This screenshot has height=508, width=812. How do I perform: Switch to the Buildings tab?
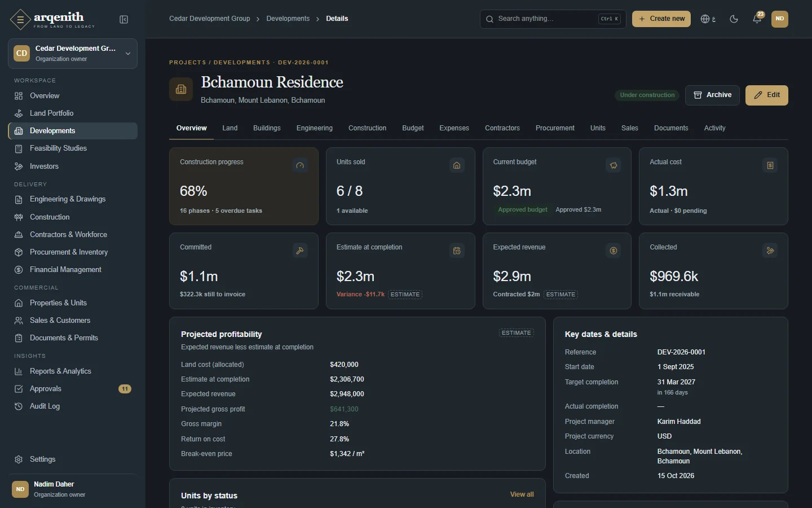click(x=267, y=128)
